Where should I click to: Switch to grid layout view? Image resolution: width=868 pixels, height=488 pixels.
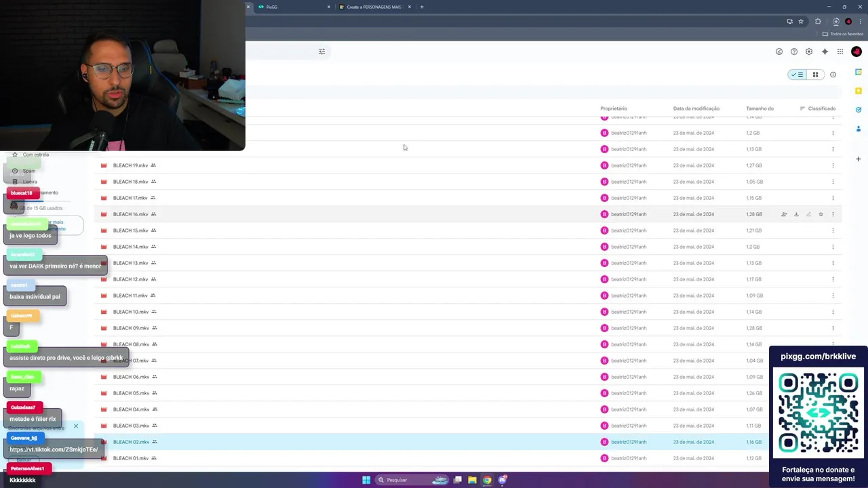tap(815, 75)
